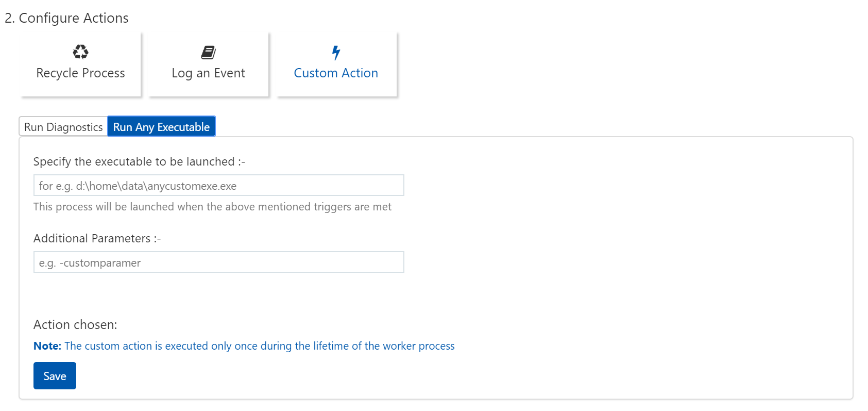
Task: Open the Run Any Executable tab
Action: point(161,127)
